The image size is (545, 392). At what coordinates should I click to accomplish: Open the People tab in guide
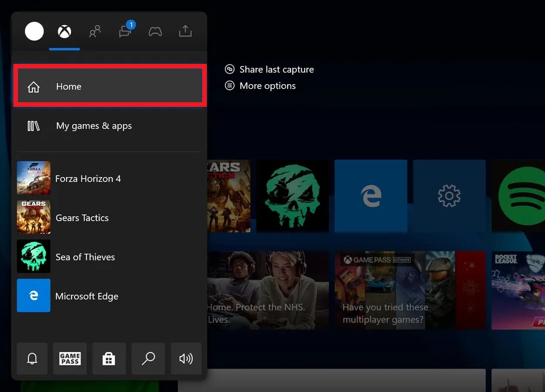coord(95,31)
